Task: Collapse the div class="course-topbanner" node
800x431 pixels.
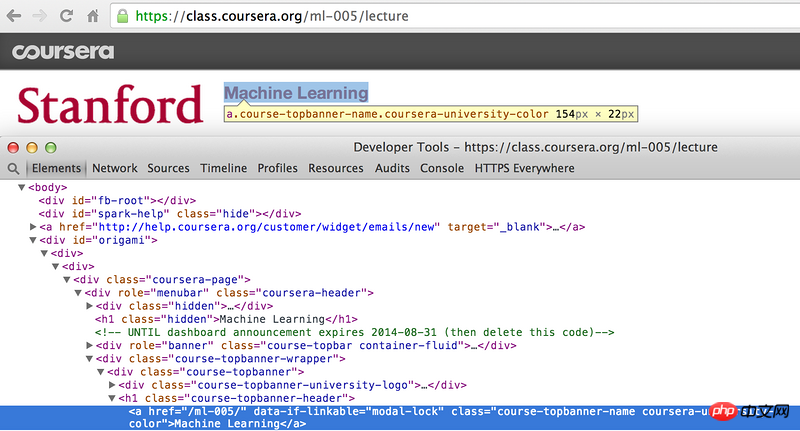Action: (101, 372)
